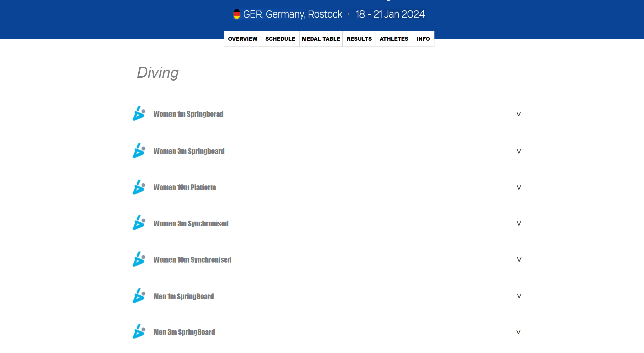Expand Women 10m Platform chevron

(519, 187)
